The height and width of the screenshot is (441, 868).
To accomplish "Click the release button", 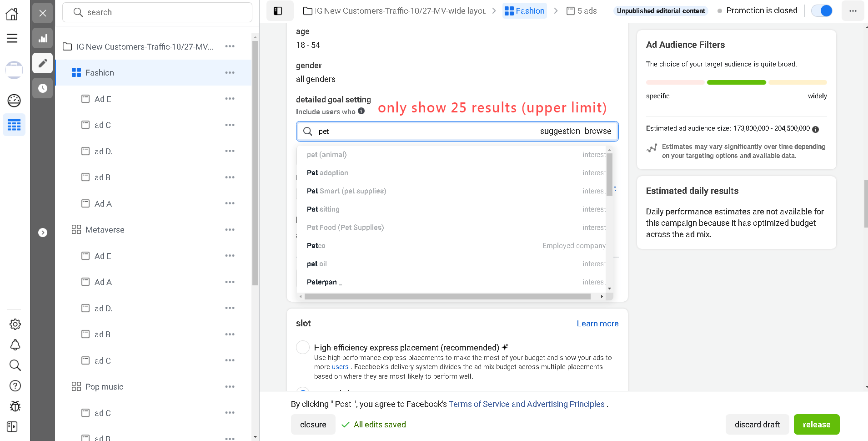I will [816, 424].
